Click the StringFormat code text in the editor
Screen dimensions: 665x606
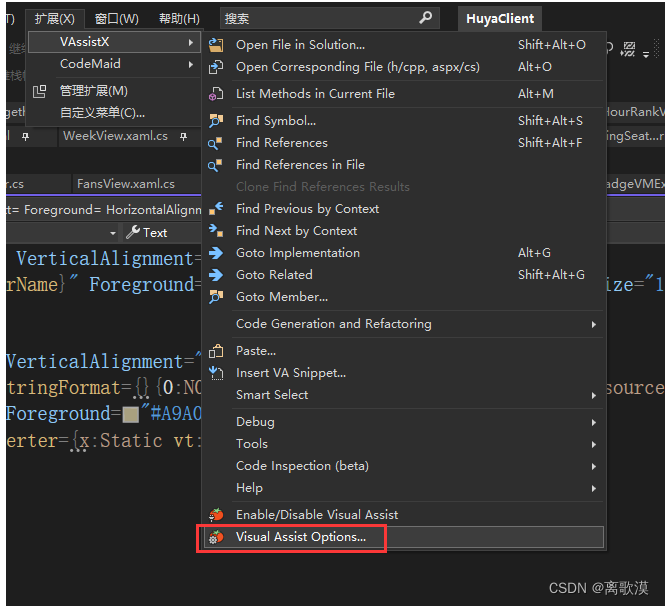click(x=64, y=388)
